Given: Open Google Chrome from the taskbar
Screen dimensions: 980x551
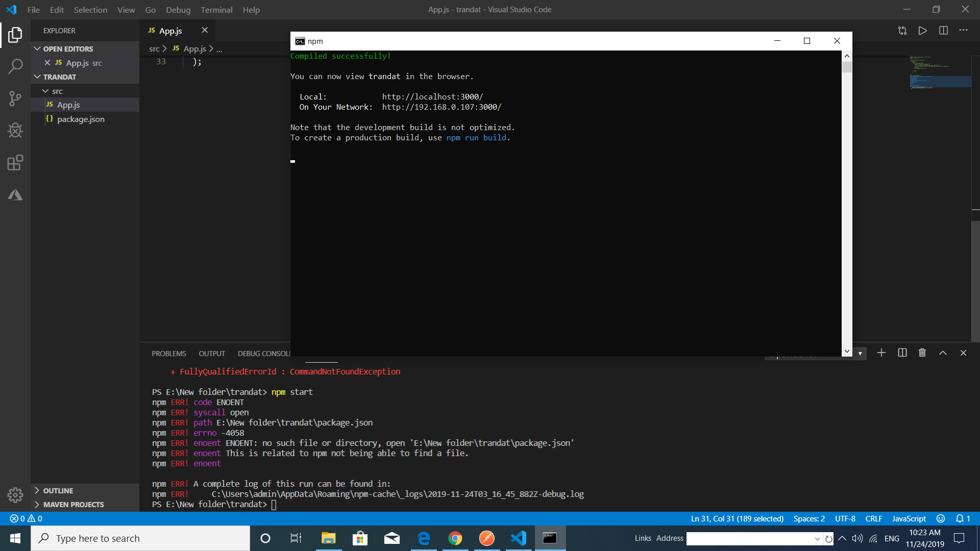Looking at the screenshot, I should pos(455,538).
